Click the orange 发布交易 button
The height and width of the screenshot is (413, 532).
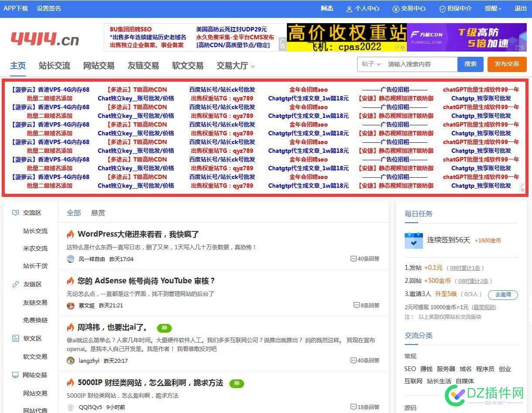507,64
